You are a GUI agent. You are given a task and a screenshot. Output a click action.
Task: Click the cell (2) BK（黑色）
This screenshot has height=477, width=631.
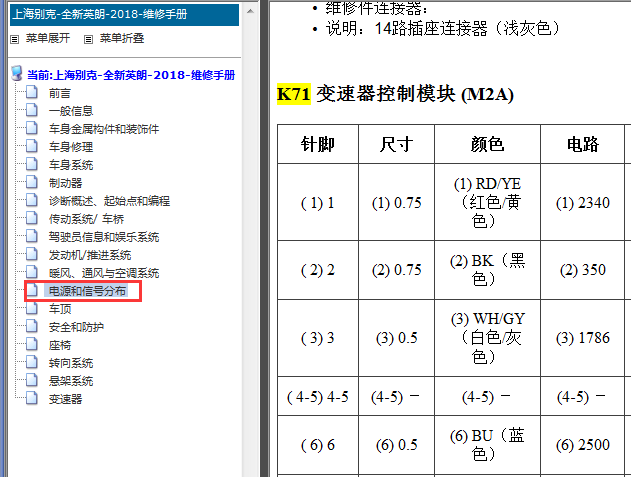(x=487, y=270)
